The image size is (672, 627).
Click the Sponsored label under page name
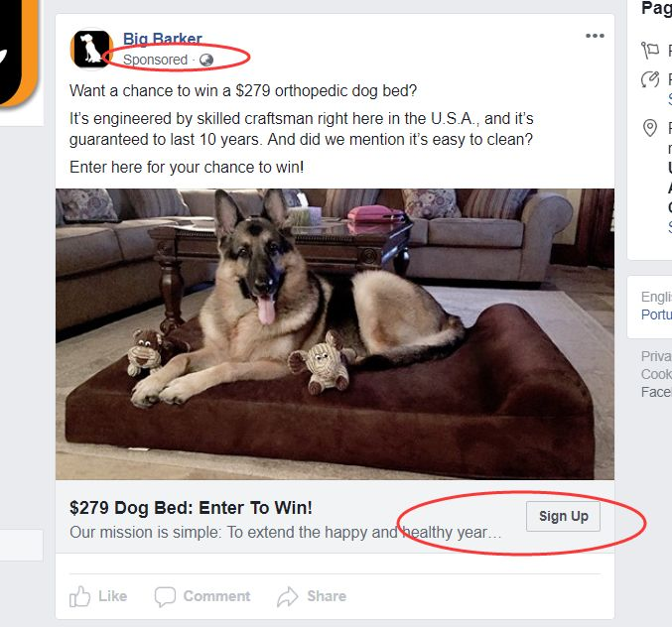coord(155,60)
